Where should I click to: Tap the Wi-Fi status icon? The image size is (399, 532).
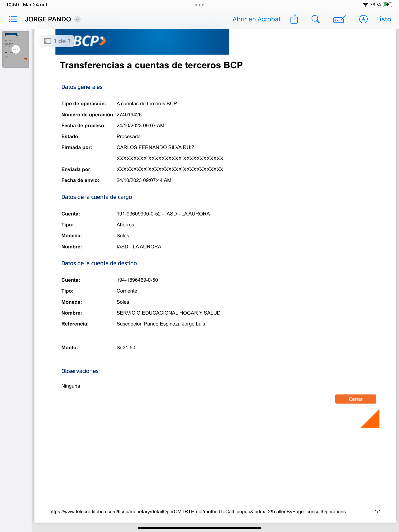click(365, 4)
